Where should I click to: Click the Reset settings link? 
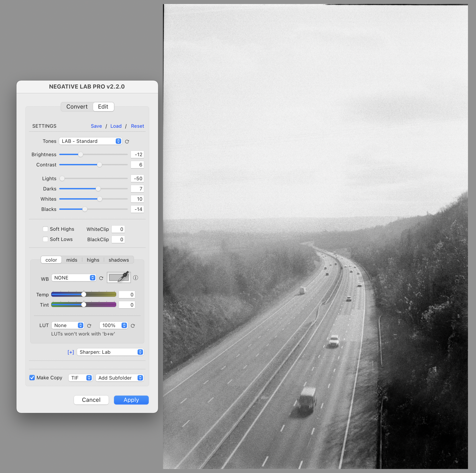(137, 126)
